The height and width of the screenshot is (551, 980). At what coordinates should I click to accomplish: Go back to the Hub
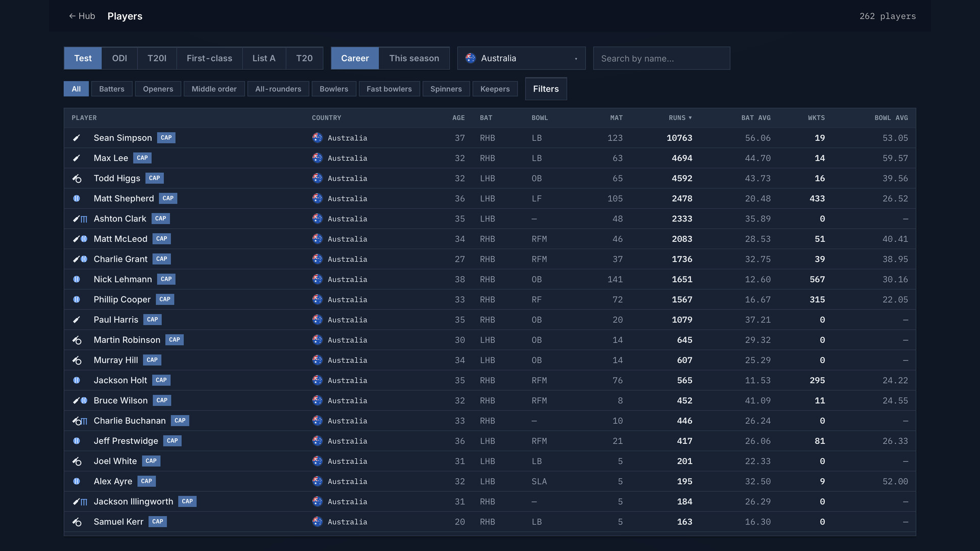82,16
